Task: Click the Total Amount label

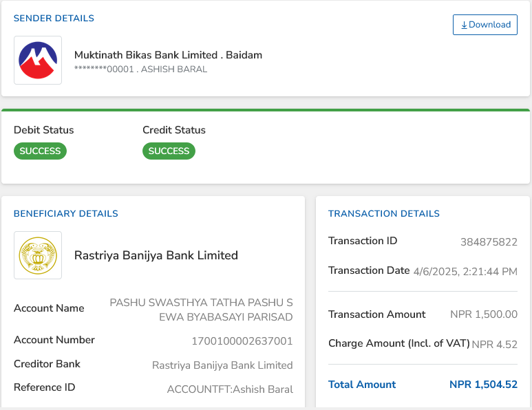Action: [x=362, y=385]
